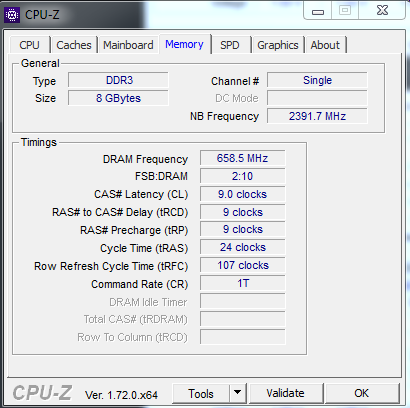The height and width of the screenshot is (408, 410).
Task: Click the Cycle Time (tRAS) label
Action: click(144, 248)
